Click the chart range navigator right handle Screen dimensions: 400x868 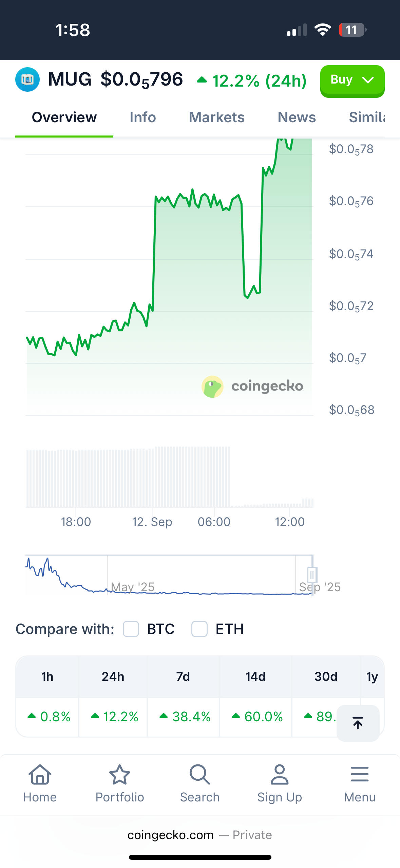(x=312, y=575)
